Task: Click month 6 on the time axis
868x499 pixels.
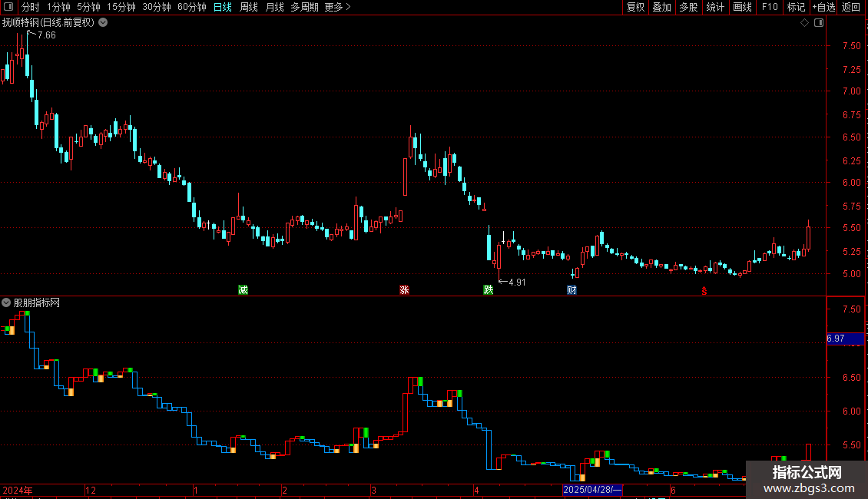Action: click(x=673, y=490)
